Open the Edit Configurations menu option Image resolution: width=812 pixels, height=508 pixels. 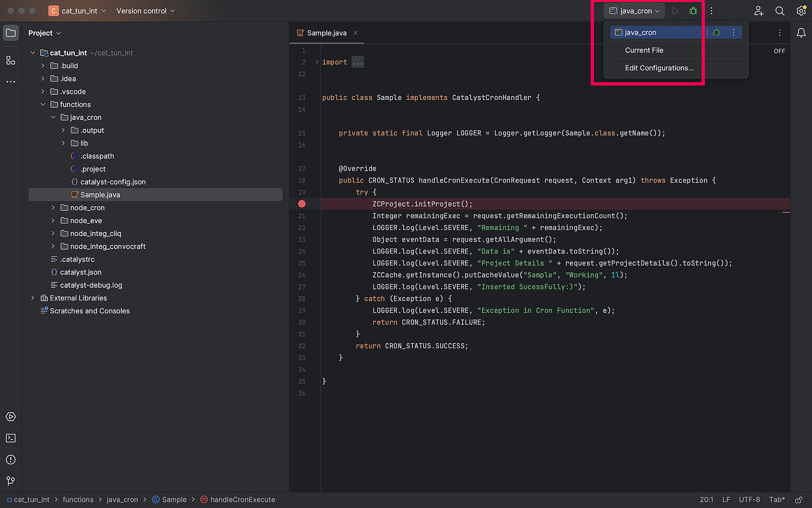pyautogui.click(x=659, y=68)
